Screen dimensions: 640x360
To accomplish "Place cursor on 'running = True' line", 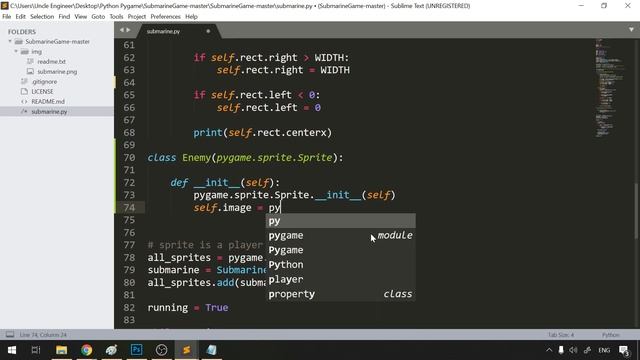I will coord(188,307).
